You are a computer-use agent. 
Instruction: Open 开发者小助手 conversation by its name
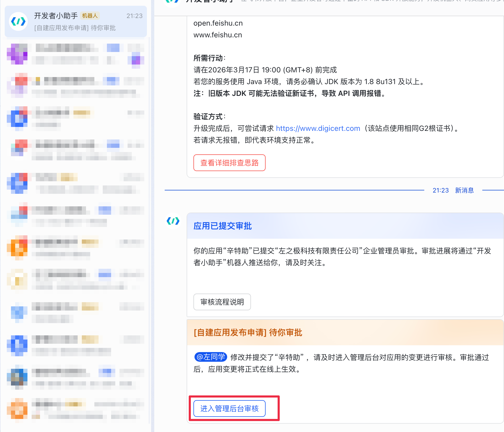point(56,16)
